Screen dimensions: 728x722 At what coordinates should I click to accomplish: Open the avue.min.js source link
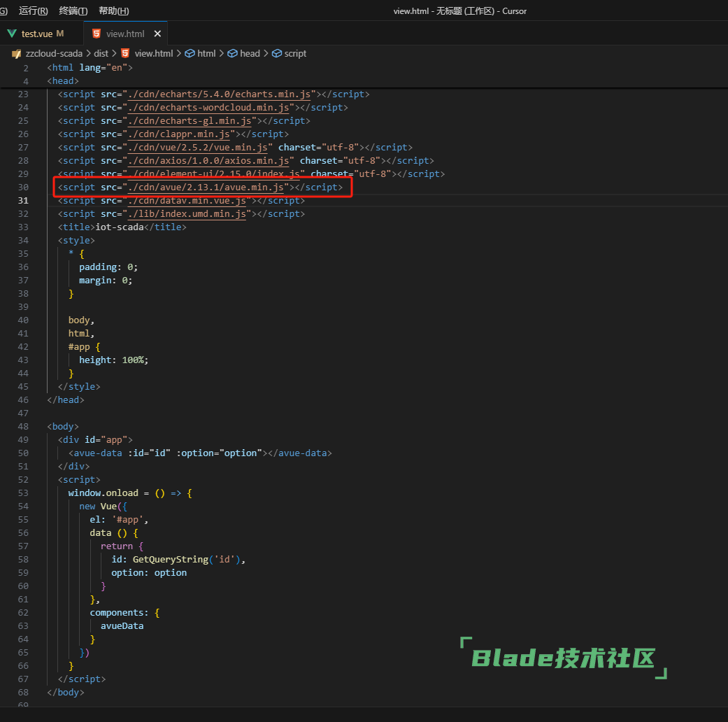pyautogui.click(x=206, y=187)
